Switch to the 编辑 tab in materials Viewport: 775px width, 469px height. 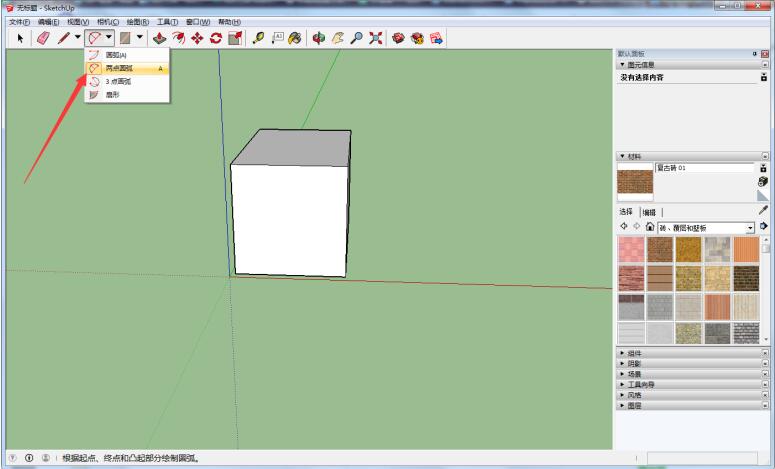[x=648, y=212]
